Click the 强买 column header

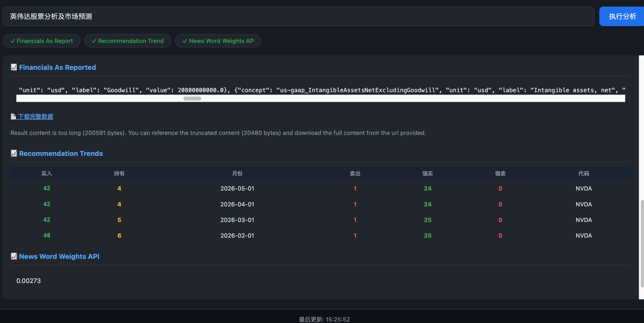coord(427,173)
